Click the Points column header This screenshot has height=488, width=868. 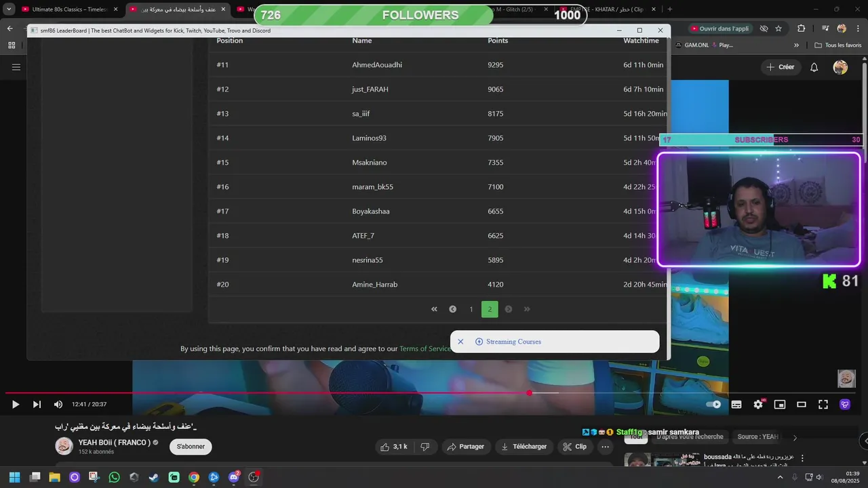pyautogui.click(x=498, y=41)
